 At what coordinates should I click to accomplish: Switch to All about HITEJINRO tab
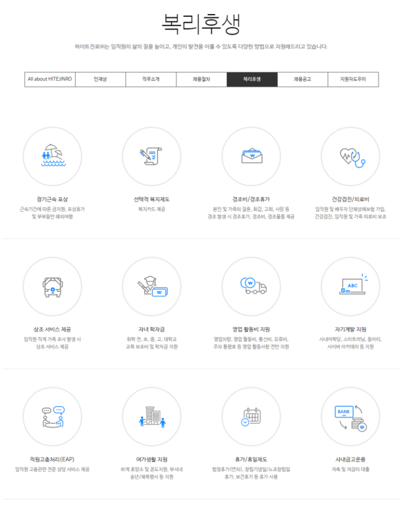click(50, 79)
